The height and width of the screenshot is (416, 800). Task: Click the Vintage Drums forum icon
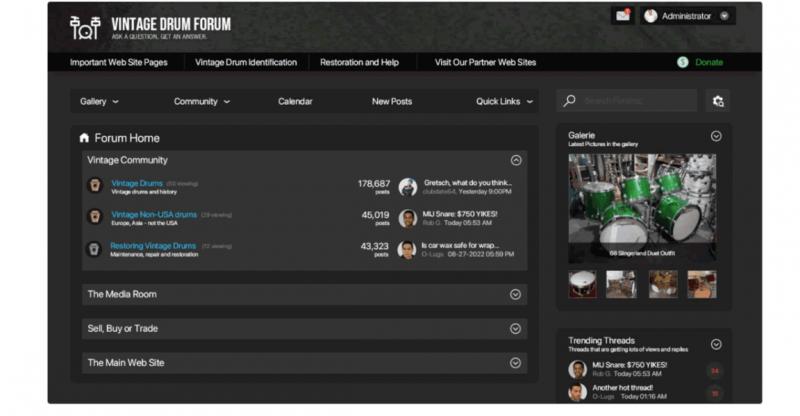(94, 185)
